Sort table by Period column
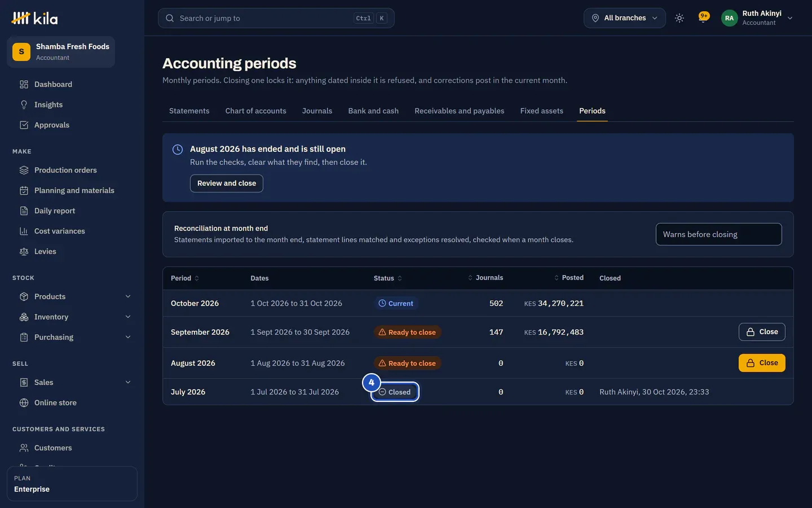This screenshot has height=508, width=812. tap(185, 278)
